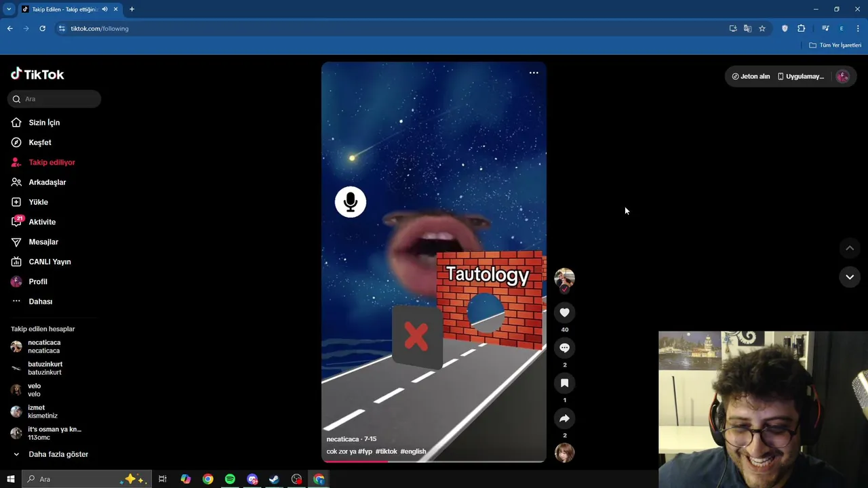
Task: Open a new browser tab
Action: click(x=132, y=9)
